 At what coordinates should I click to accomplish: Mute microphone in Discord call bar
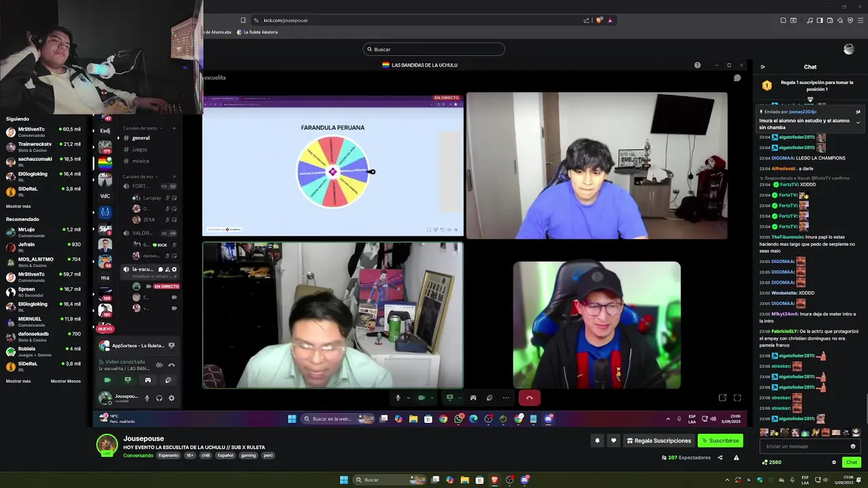398,398
